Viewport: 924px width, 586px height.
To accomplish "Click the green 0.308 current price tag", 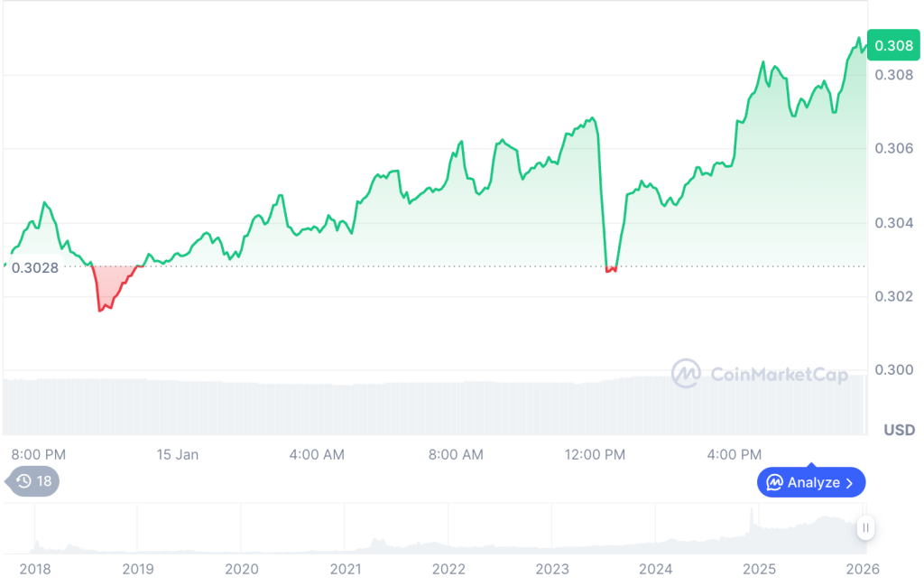I will pos(893,45).
